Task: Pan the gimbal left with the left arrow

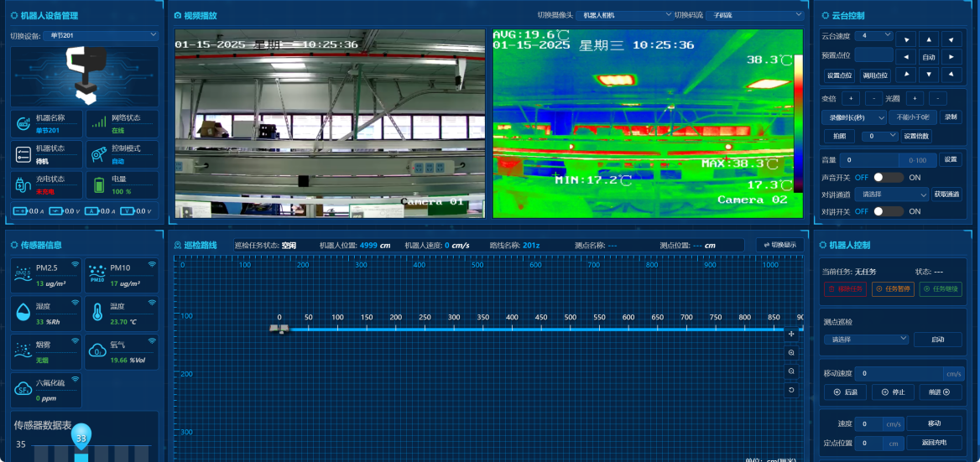Action: pos(905,58)
